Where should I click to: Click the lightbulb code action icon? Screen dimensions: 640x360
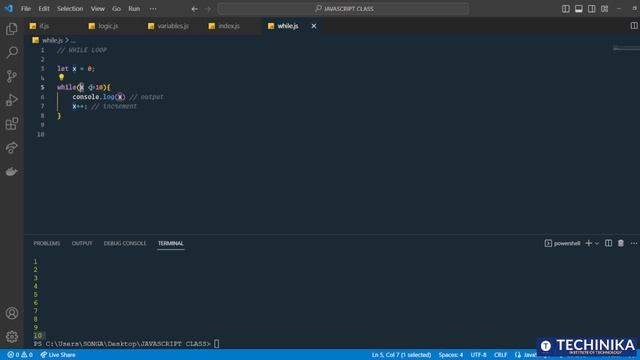[x=61, y=77]
